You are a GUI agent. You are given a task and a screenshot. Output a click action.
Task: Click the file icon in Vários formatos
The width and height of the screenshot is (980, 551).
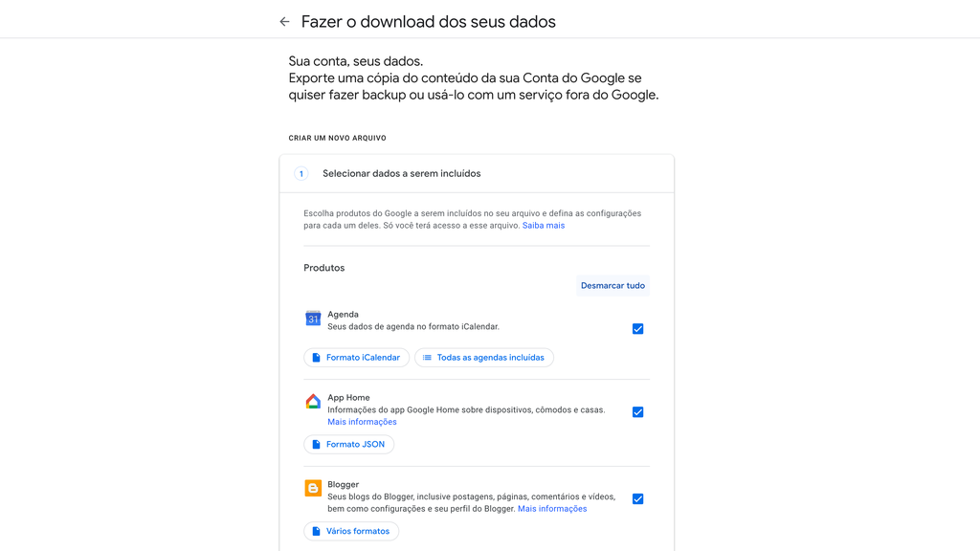coord(316,531)
